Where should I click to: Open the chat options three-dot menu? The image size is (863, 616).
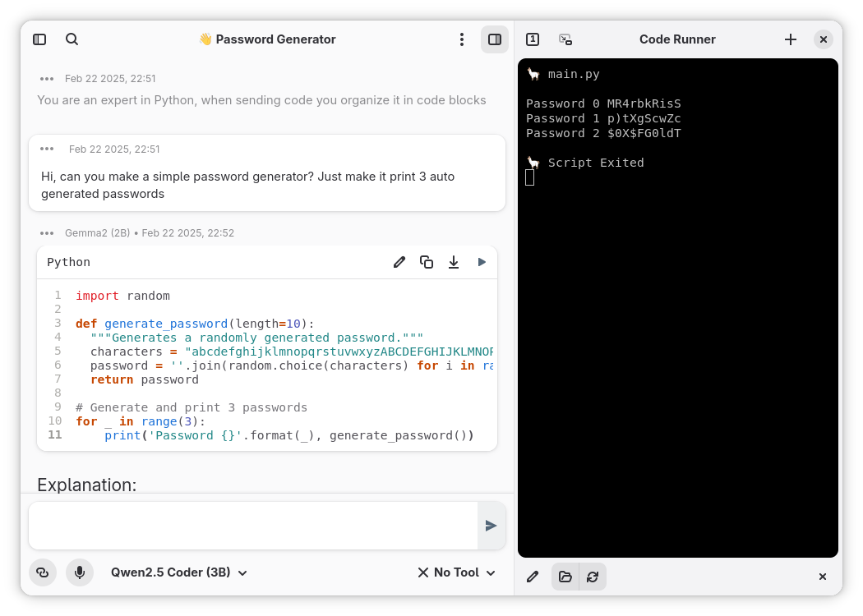coord(462,39)
